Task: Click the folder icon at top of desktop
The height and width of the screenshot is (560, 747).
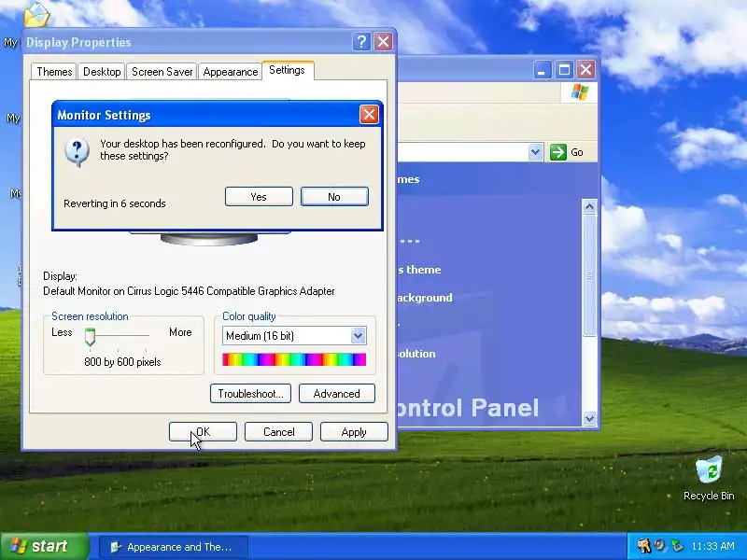Action: point(36,14)
